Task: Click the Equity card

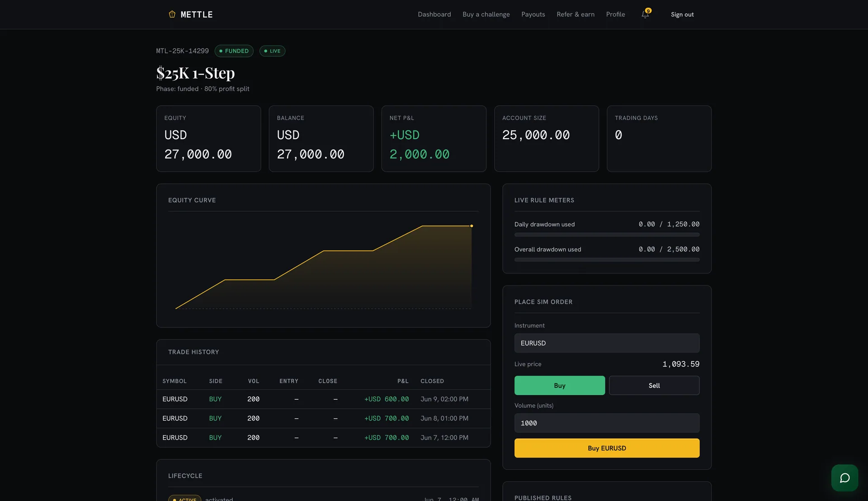Action: pyautogui.click(x=208, y=139)
